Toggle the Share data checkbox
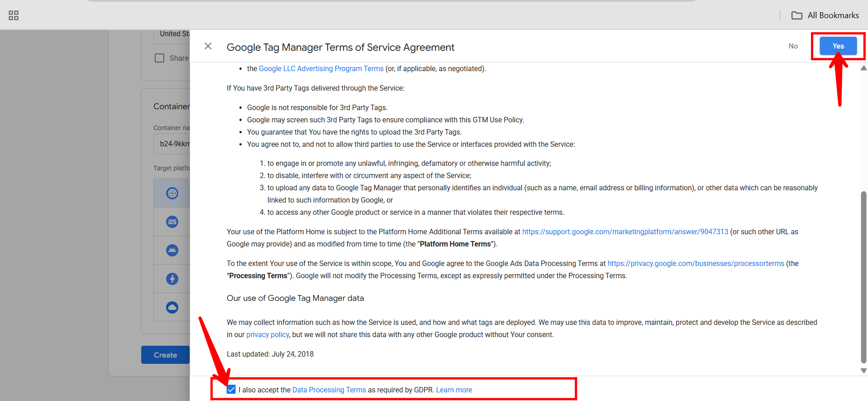The image size is (868, 401). (x=159, y=58)
